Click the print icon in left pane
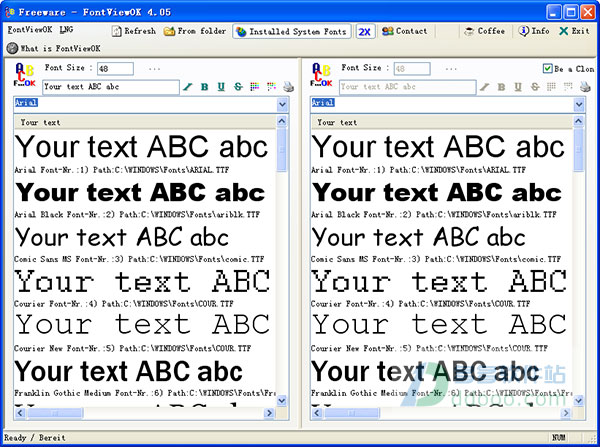The height and width of the screenshot is (447, 600). pos(289,87)
